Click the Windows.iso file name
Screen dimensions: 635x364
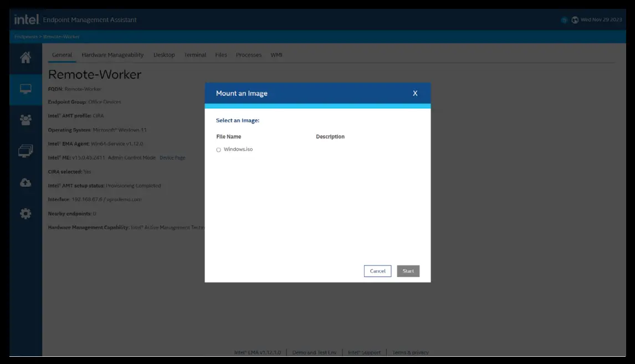coord(238,150)
